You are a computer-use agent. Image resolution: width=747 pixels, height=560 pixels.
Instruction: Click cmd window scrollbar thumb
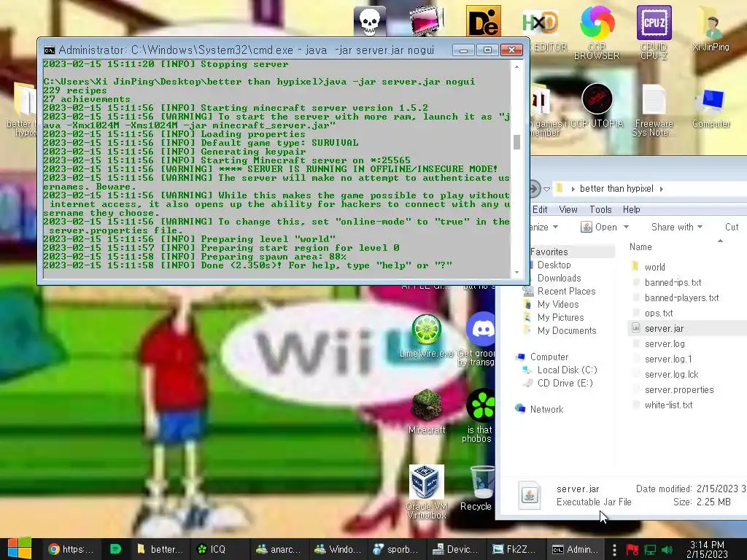pos(517,142)
